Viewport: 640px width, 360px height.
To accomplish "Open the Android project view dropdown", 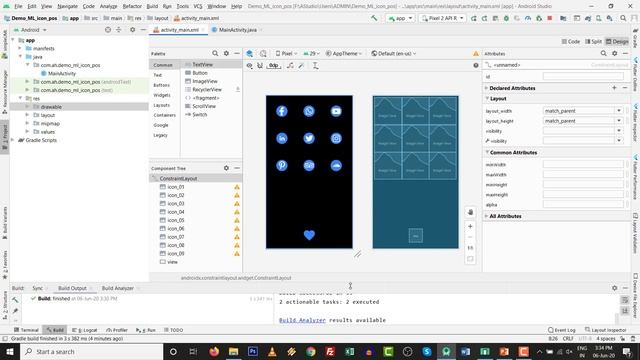I will tap(31, 30).
